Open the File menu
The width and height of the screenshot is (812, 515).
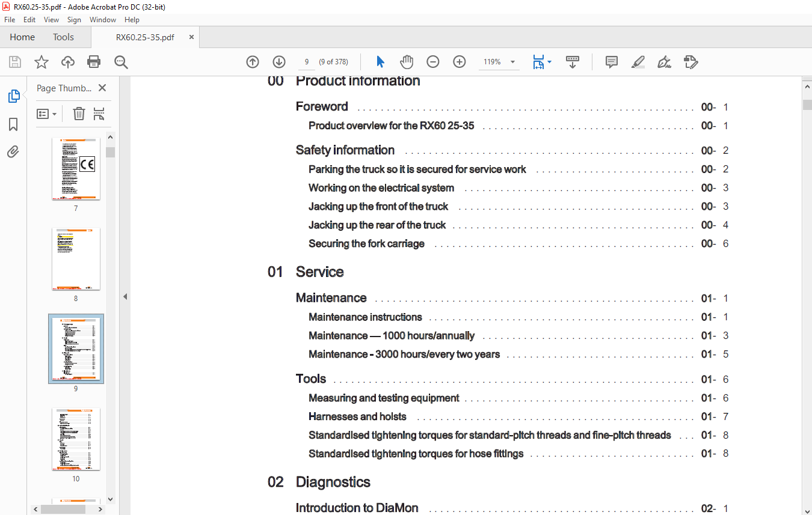pyautogui.click(x=10, y=20)
